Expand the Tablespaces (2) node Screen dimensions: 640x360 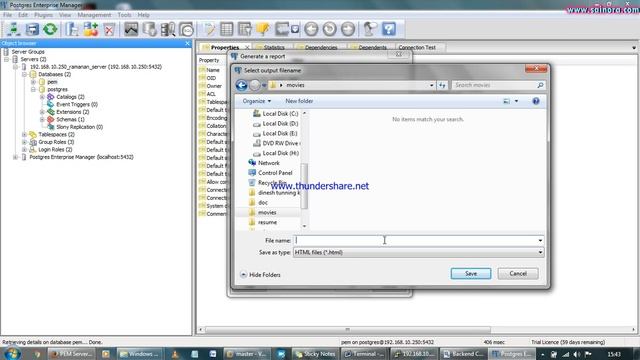[24, 134]
